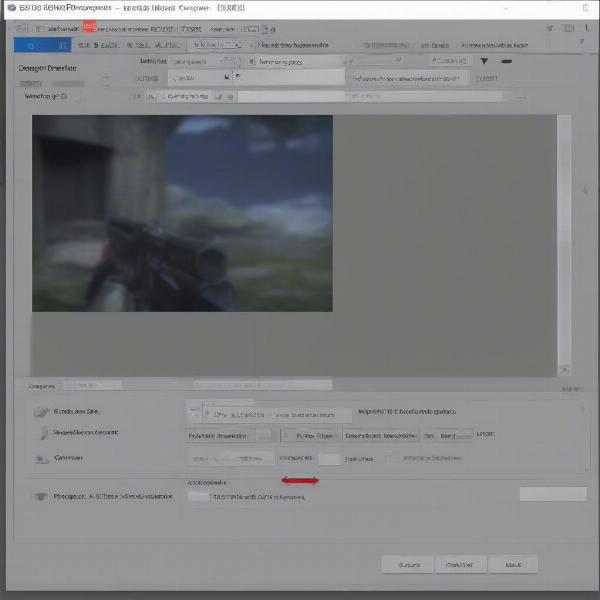This screenshot has height=600, width=600.
Task: Click the application icon in the title bar
Action: click(11, 8)
